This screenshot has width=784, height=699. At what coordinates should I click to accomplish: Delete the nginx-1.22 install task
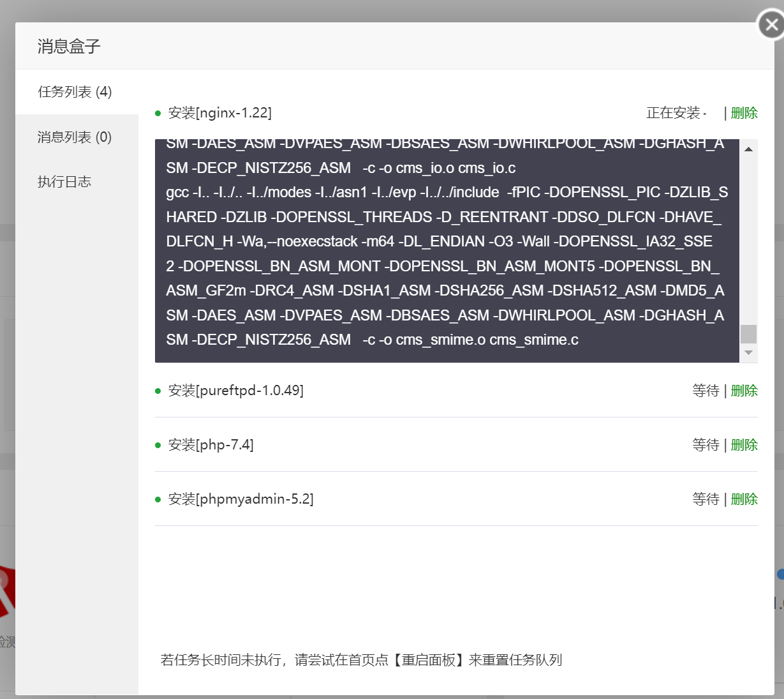(744, 112)
